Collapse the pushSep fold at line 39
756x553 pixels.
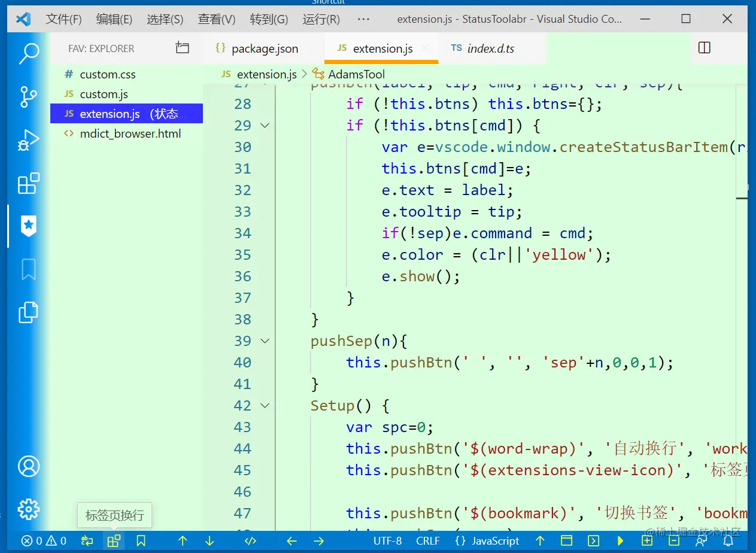pos(265,341)
